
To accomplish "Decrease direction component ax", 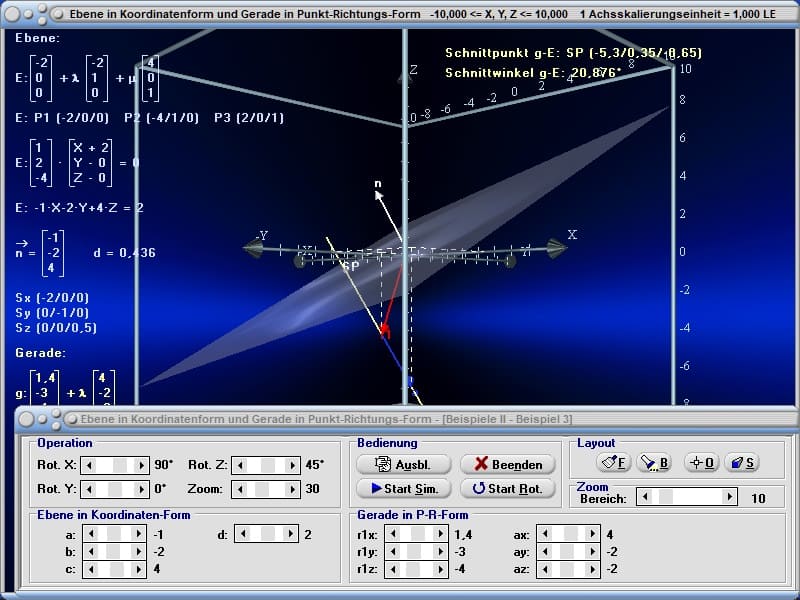I will [545, 534].
